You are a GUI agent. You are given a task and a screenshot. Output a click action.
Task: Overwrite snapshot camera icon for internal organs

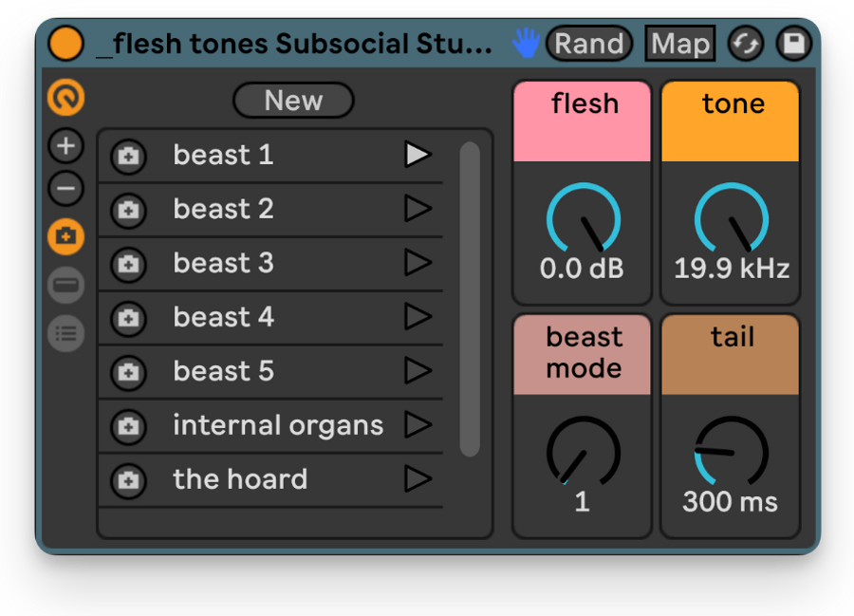(128, 426)
